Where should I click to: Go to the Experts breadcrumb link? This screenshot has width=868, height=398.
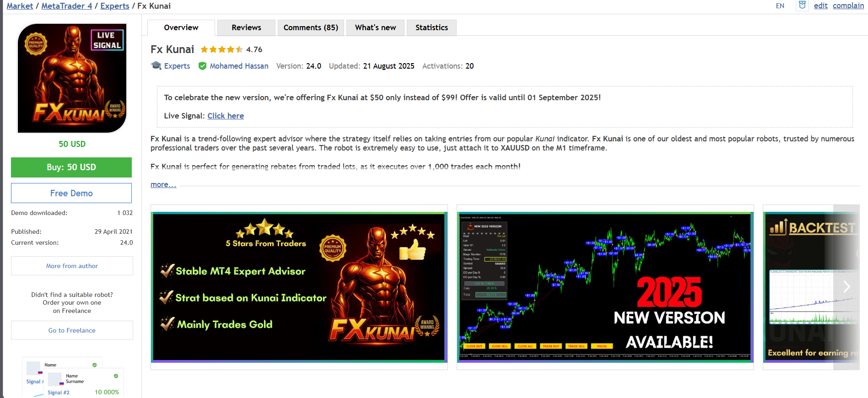pyautogui.click(x=115, y=6)
